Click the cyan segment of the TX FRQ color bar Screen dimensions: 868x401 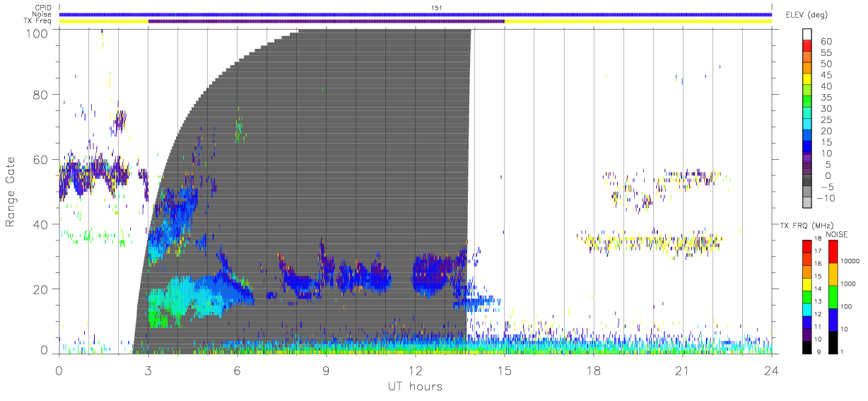pos(807,308)
